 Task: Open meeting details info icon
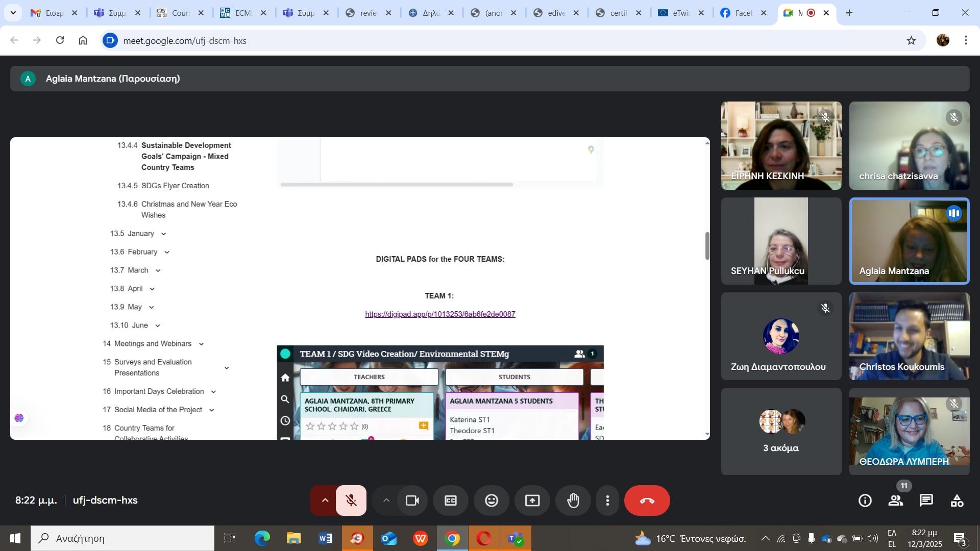(865, 500)
